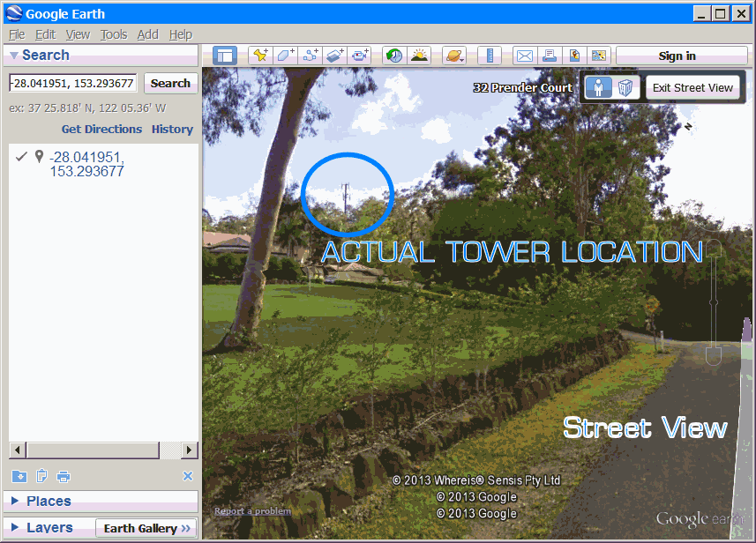This screenshot has width=756, height=543.
Task: Open the Tools menu
Action: point(114,34)
